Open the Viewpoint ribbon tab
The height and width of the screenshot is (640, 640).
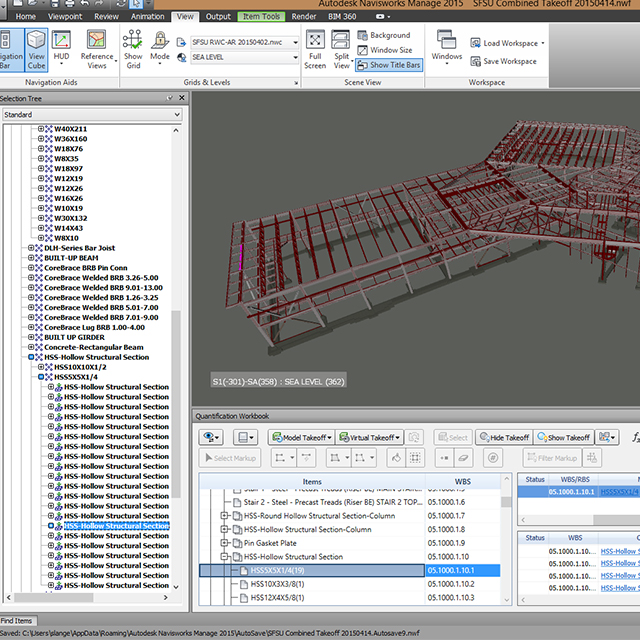coord(65,17)
